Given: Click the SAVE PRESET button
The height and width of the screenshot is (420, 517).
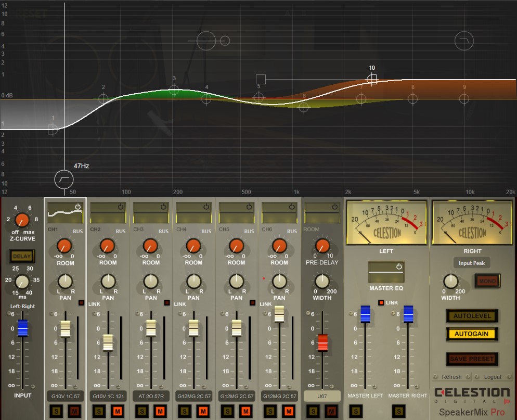Looking at the screenshot, I should (472, 359).
